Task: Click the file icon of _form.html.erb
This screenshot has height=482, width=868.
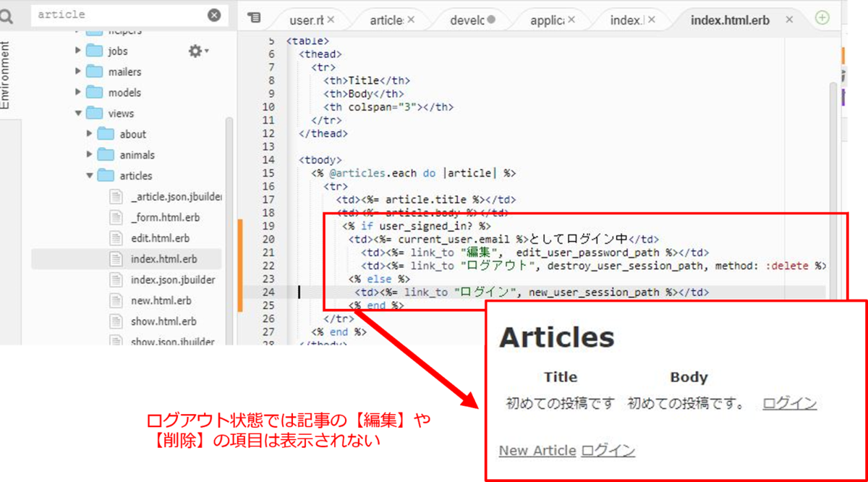Action: (x=116, y=217)
